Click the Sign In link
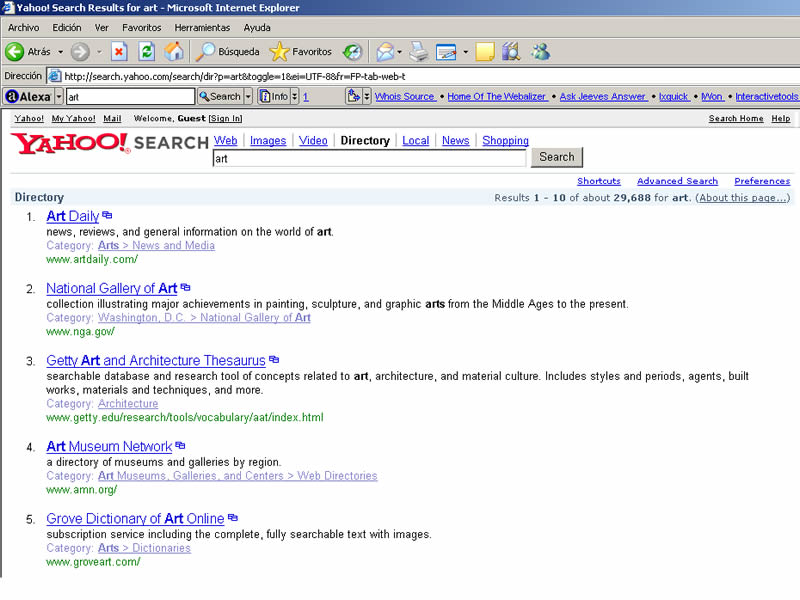Image resolution: width=800 pixels, height=600 pixels. tap(225, 118)
